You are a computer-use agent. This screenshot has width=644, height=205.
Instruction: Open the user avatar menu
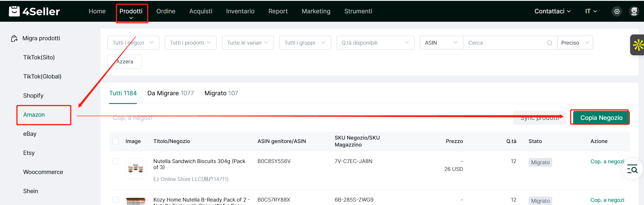(x=634, y=11)
